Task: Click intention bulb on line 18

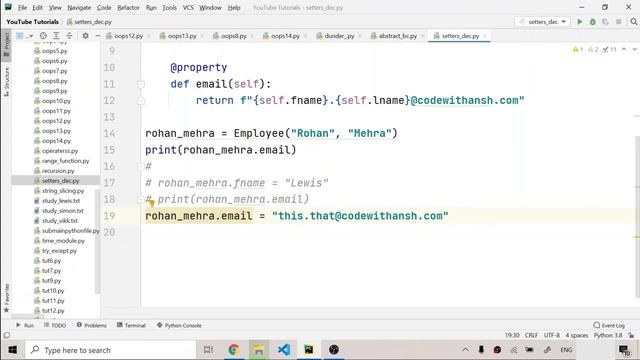Action: pos(151,203)
